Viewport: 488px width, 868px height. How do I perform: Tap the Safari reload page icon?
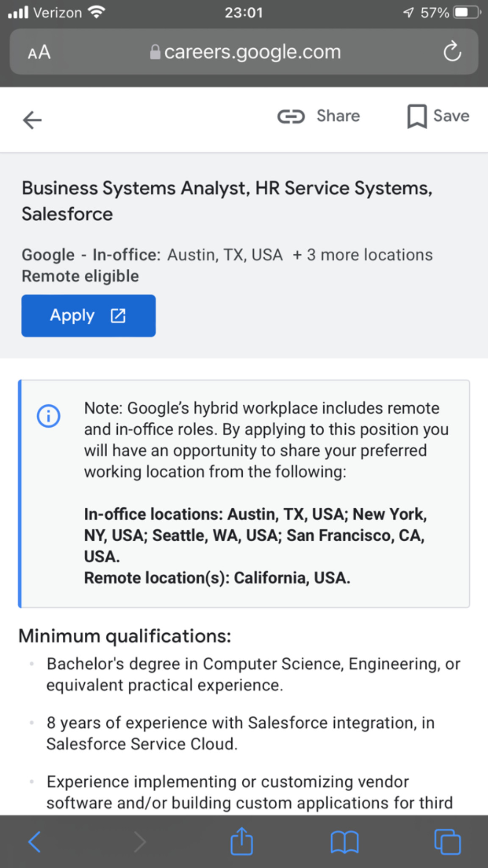pos(452,52)
